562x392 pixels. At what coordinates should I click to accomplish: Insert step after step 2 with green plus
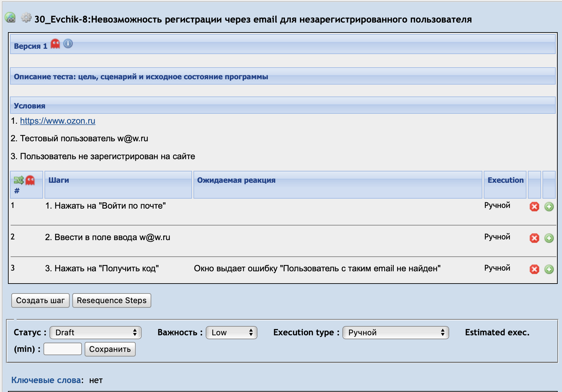549,238
